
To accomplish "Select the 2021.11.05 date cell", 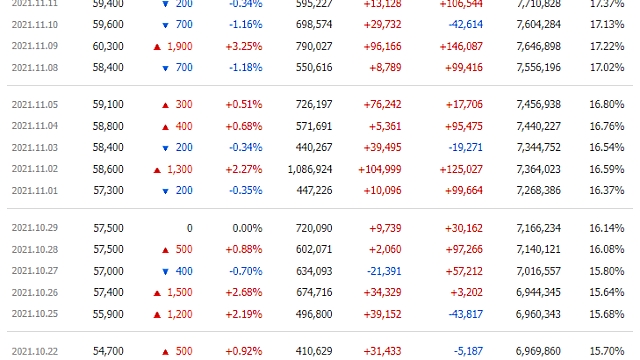I will point(35,104).
